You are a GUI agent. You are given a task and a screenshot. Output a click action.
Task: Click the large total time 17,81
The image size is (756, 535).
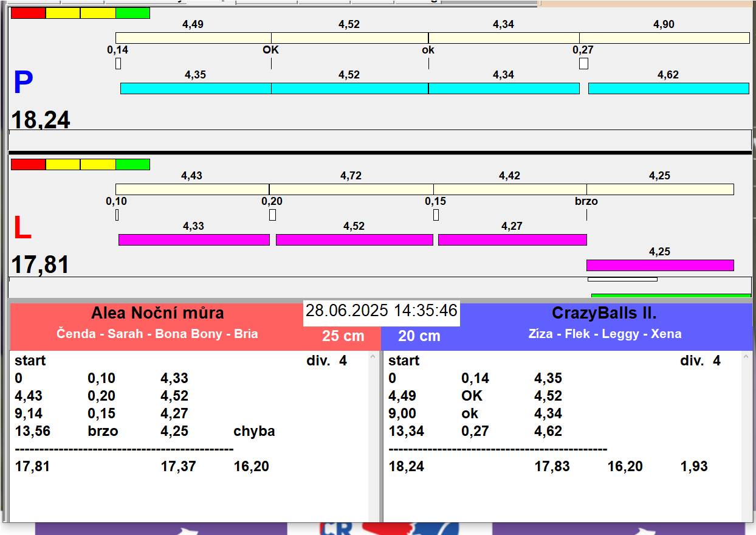pos(41,265)
